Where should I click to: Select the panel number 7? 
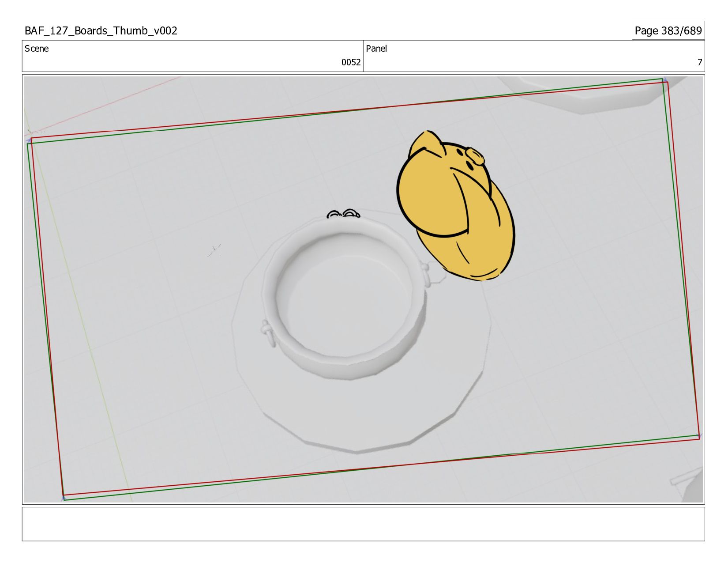pos(699,62)
